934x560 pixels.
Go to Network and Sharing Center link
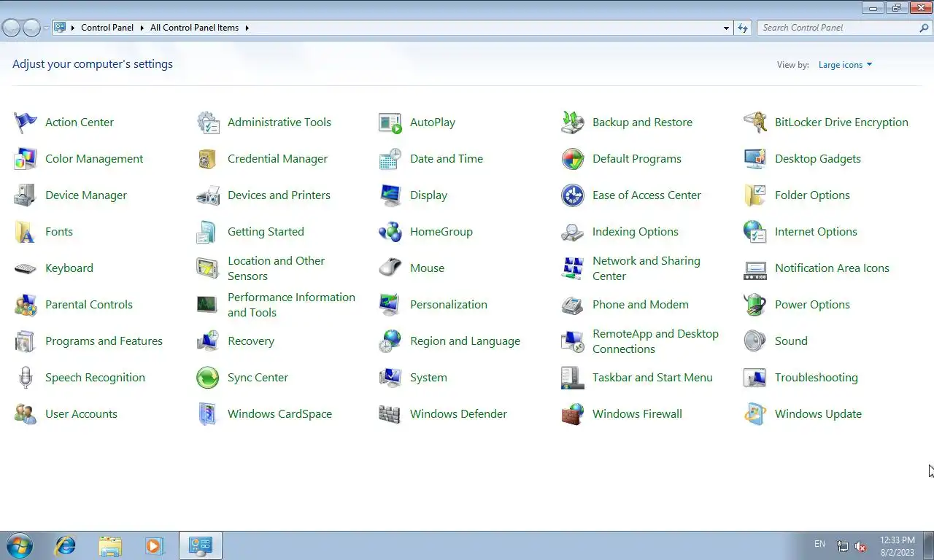[647, 268]
